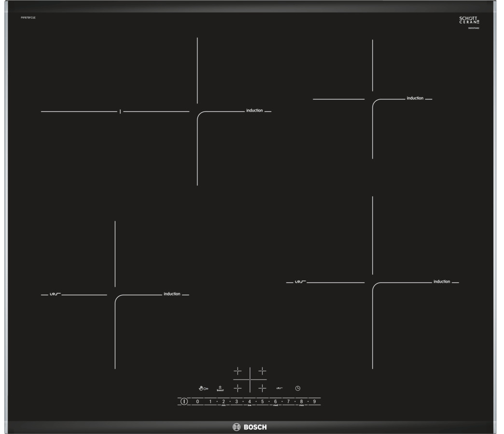The height and width of the screenshot is (434, 504).
Task: Select the front-left cooking zone cross
Action: [x=238, y=388]
